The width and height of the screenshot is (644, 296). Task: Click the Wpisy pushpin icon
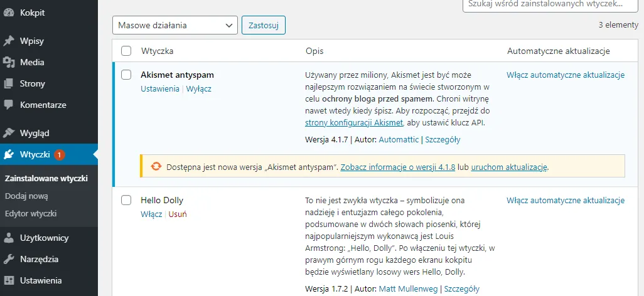(x=9, y=41)
